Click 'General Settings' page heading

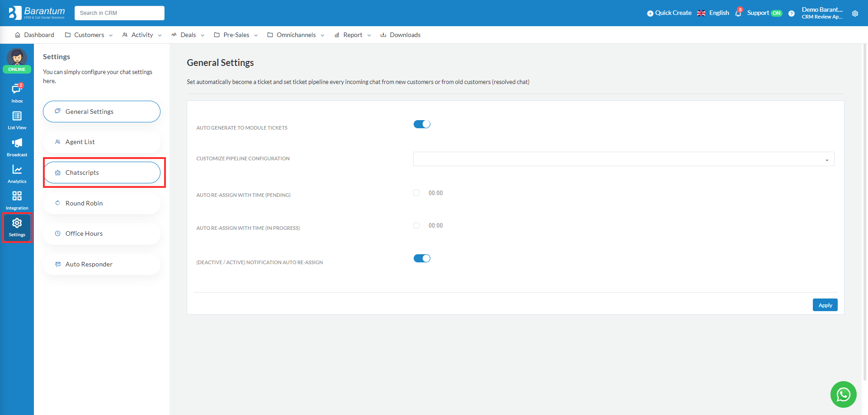pos(220,63)
